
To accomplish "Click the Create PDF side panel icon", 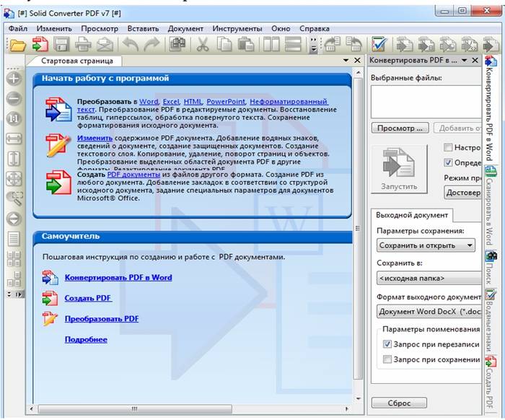I will click(491, 361).
